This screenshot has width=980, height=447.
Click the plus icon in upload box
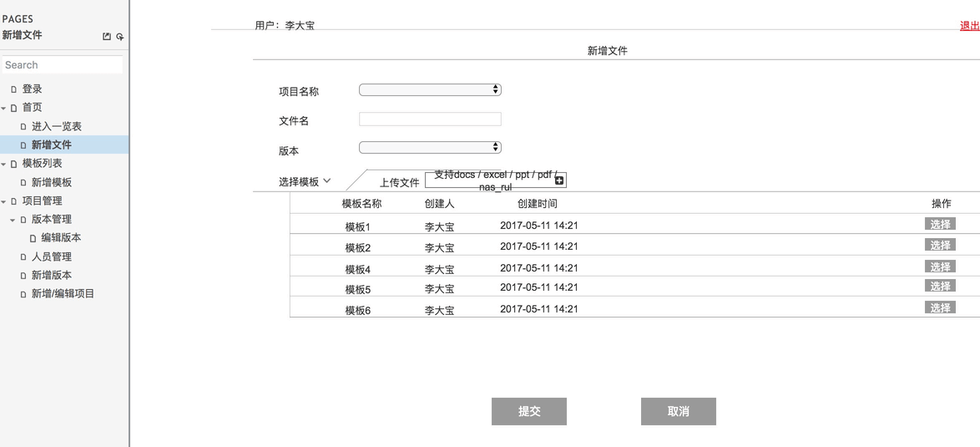tap(559, 180)
